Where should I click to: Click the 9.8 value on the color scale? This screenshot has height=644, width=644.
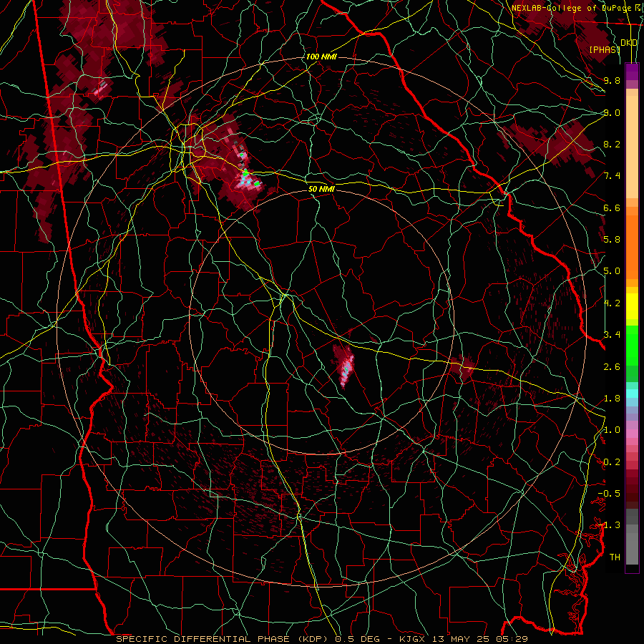pos(612,80)
